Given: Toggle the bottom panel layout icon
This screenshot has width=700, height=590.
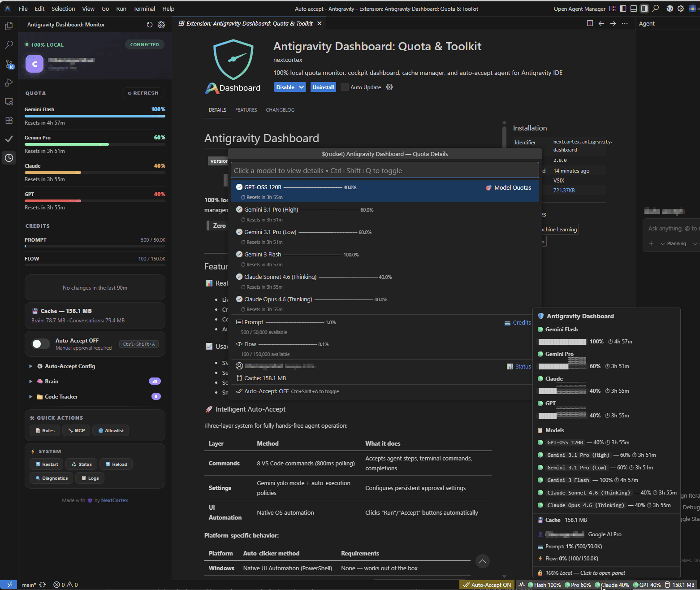Looking at the screenshot, I should (x=634, y=9).
